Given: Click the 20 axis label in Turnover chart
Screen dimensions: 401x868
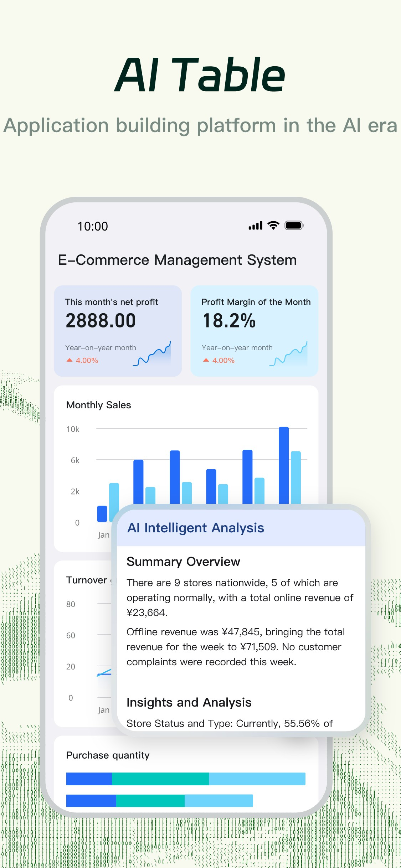Looking at the screenshot, I should pos(71,667).
